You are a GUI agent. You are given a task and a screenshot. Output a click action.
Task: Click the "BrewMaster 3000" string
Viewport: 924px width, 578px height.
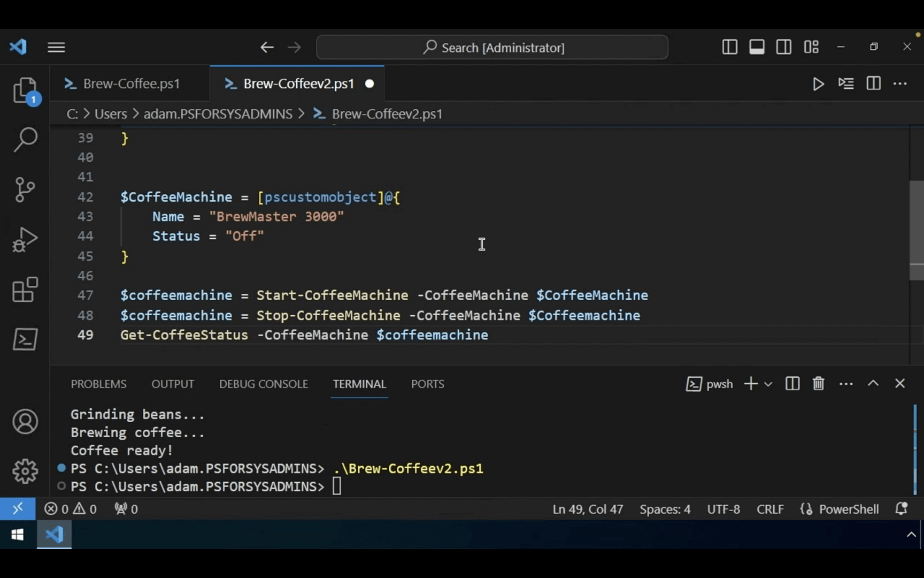click(276, 217)
